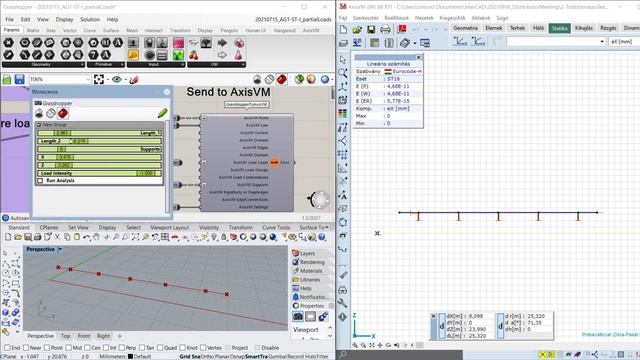640x360 pixels.
Task: Adjust Supports slider in Remote panel
Action: (100, 149)
